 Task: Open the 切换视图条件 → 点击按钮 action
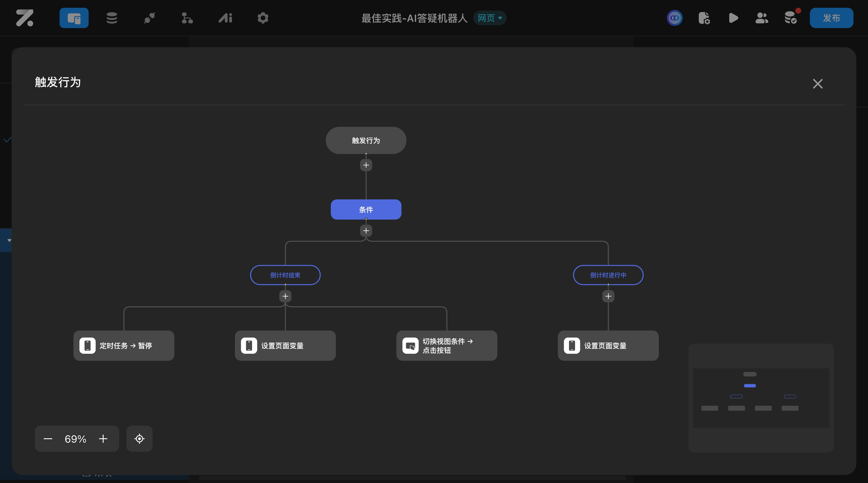(446, 346)
